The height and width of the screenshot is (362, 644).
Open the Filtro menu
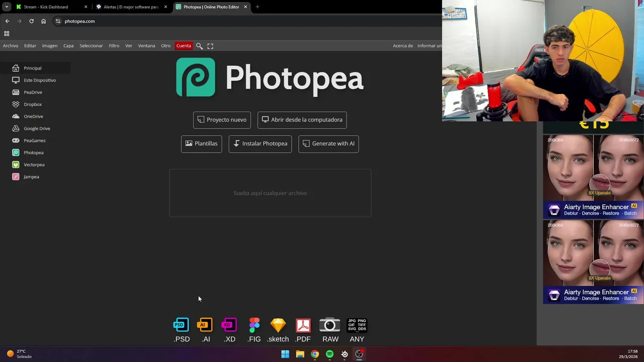(114, 46)
